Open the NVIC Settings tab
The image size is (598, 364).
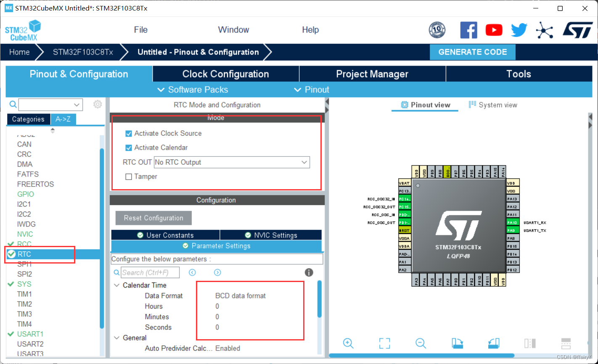(x=271, y=235)
